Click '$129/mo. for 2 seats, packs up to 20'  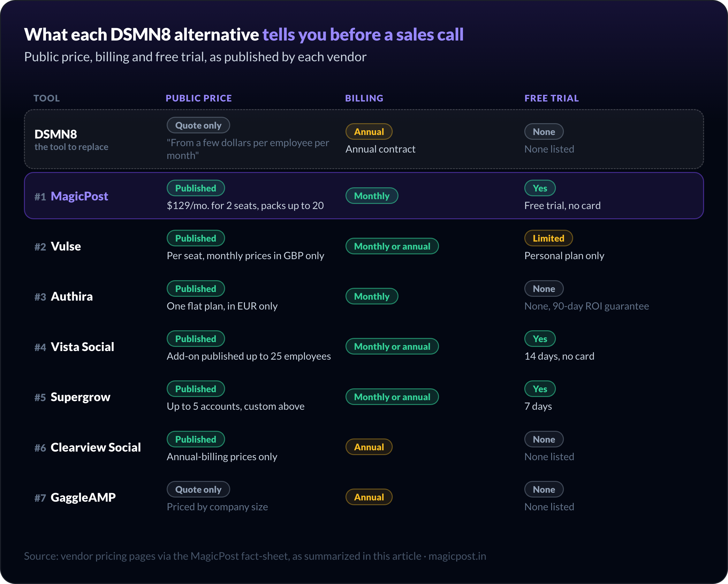[245, 206]
